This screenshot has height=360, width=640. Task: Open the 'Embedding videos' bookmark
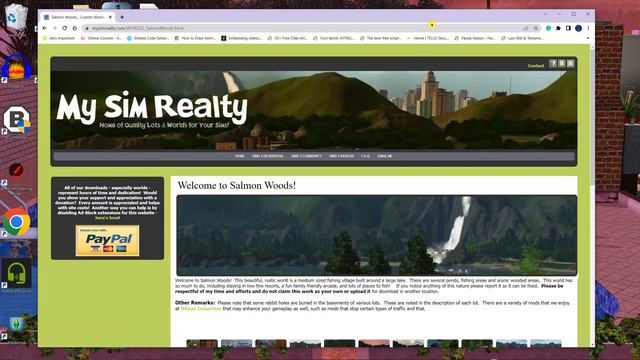(242, 38)
